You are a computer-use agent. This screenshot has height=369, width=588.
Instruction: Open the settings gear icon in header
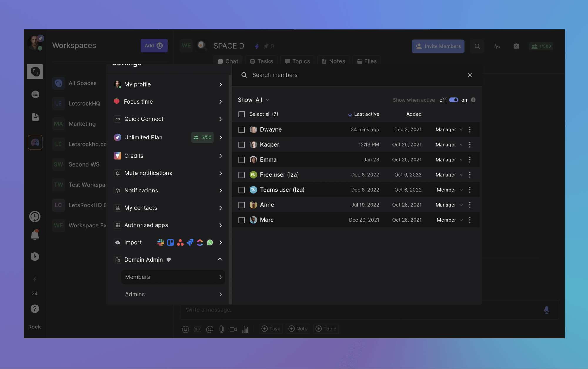tap(516, 46)
